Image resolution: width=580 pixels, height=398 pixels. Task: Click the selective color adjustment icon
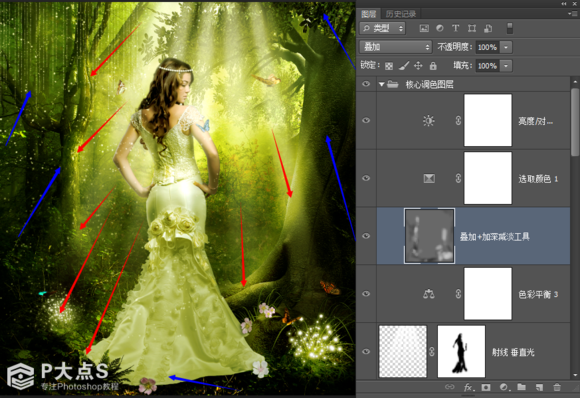click(x=429, y=179)
